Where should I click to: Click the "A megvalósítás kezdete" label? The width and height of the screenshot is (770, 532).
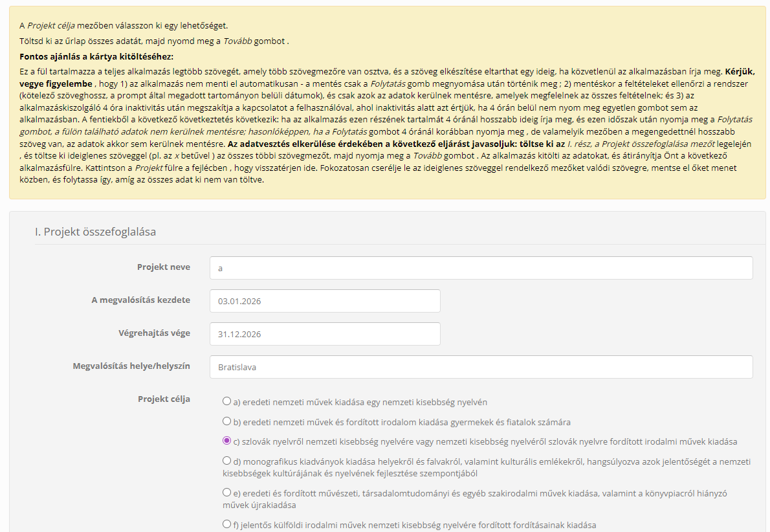coord(140,300)
